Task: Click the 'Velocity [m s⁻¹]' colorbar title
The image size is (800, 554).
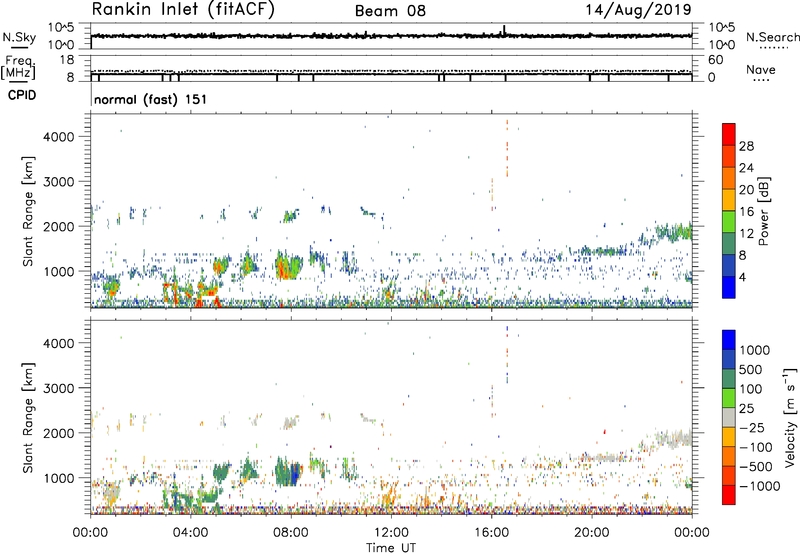Action: 790,417
